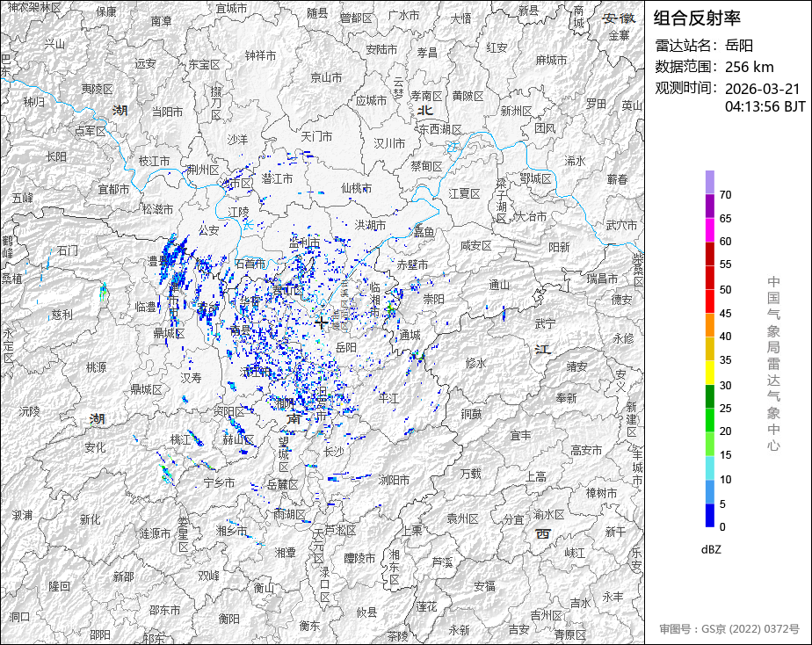Click the 通山 map label

pos(499,286)
